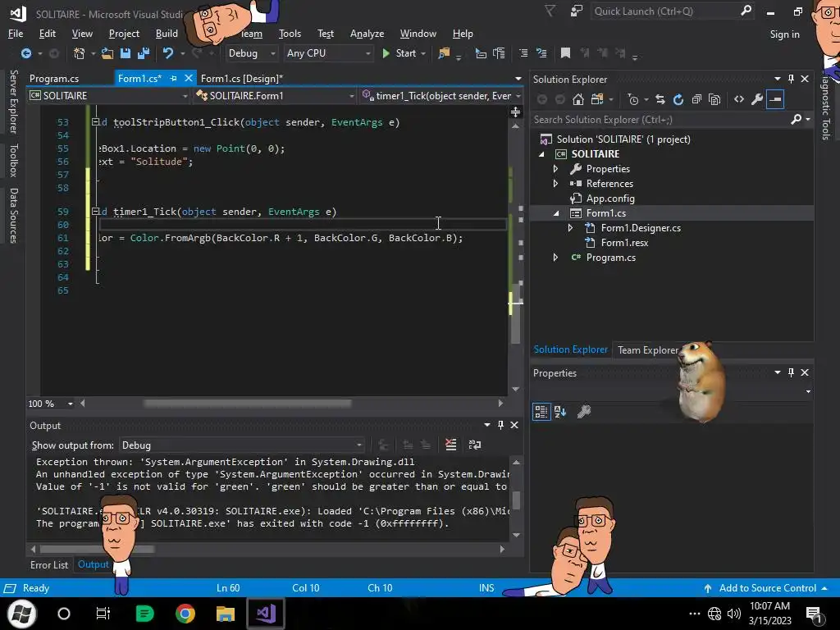Collapse the timer1_Tick method outline
840x630 pixels.
point(95,212)
